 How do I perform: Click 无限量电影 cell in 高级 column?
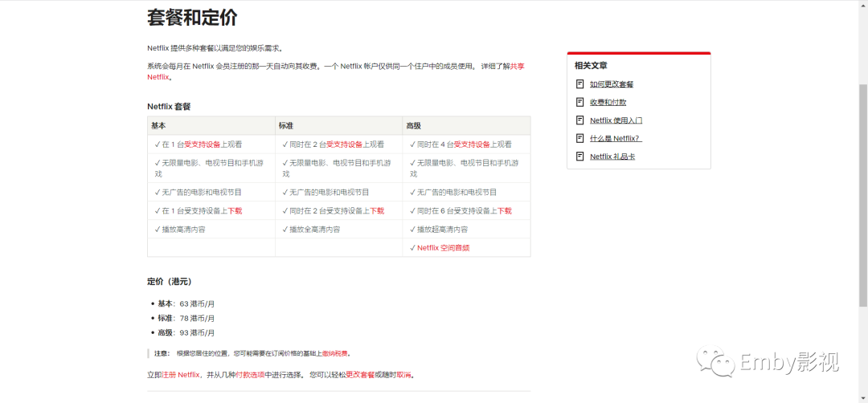(467, 168)
